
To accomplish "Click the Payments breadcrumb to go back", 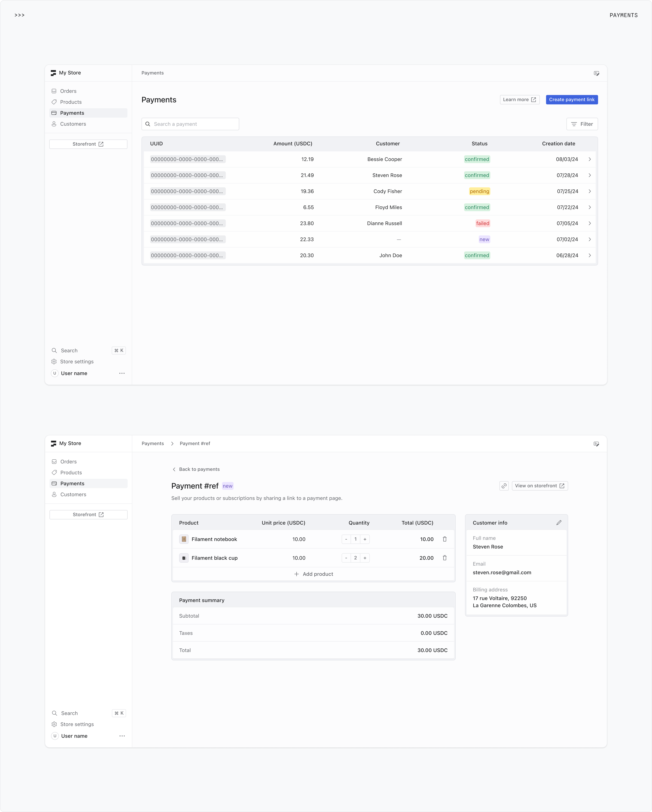I will [x=153, y=443].
